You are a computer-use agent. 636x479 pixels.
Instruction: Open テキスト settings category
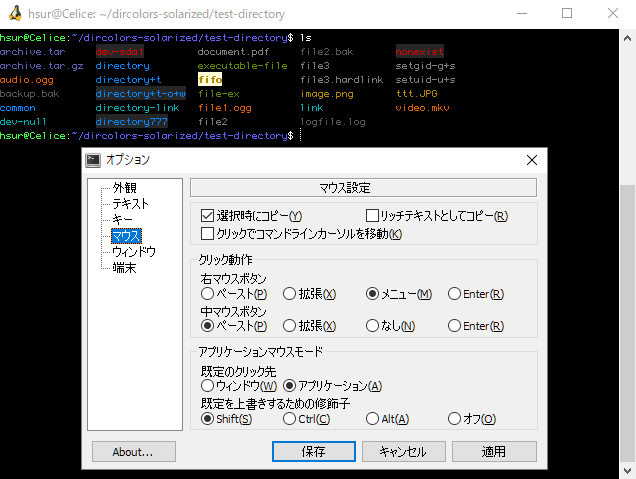point(130,203)
